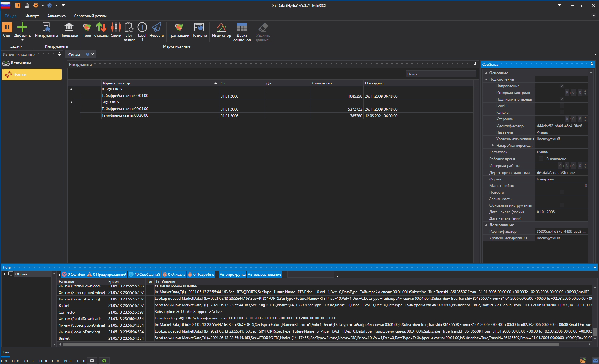Switch to the Аналитика ribbon tab
The width and height of the screenshot is (599, 364).
click(x=56, y=16)
